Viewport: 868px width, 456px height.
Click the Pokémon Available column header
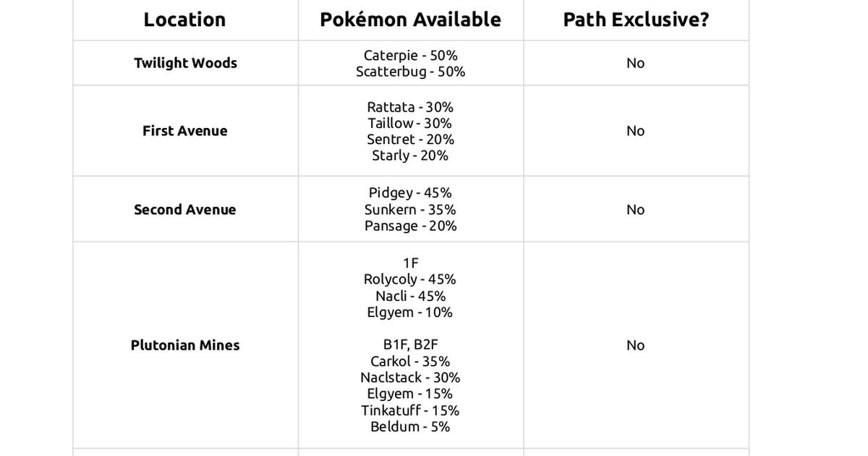click(410, 20)
